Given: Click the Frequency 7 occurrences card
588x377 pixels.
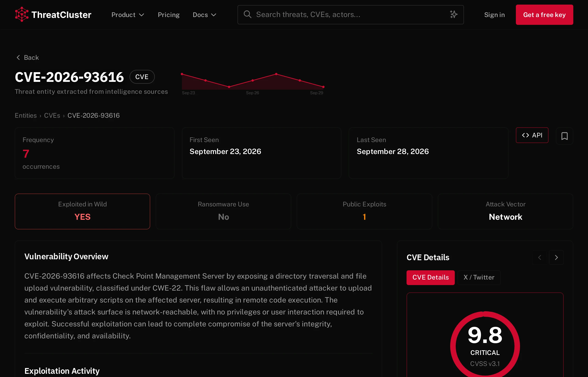Looking at the screenshot, I should pos(94,153).
